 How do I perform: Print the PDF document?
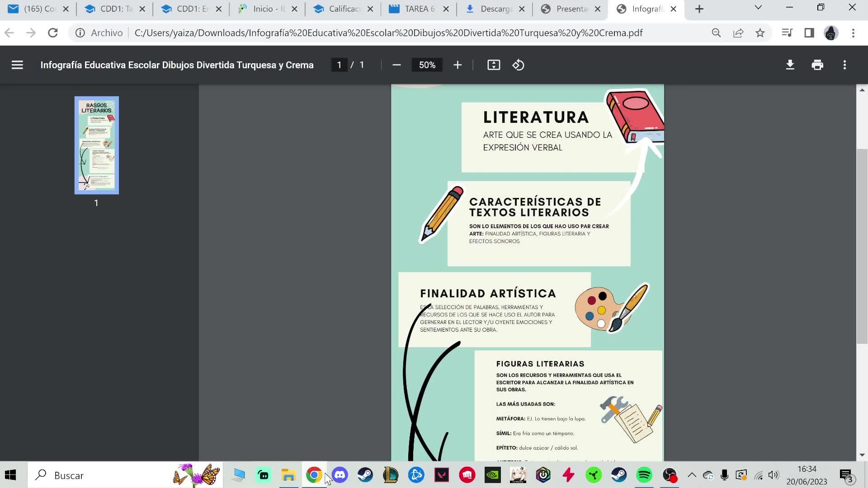pos(817,65)
